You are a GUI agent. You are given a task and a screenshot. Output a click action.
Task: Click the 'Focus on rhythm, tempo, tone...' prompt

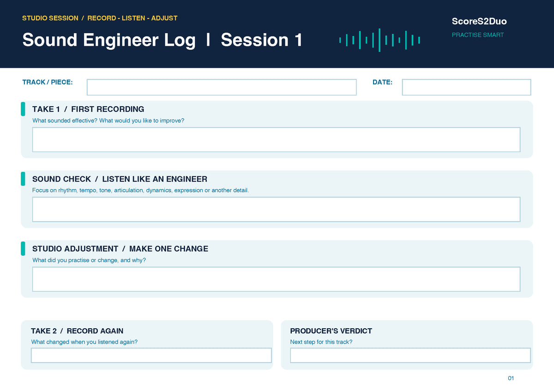pos(140,190)
